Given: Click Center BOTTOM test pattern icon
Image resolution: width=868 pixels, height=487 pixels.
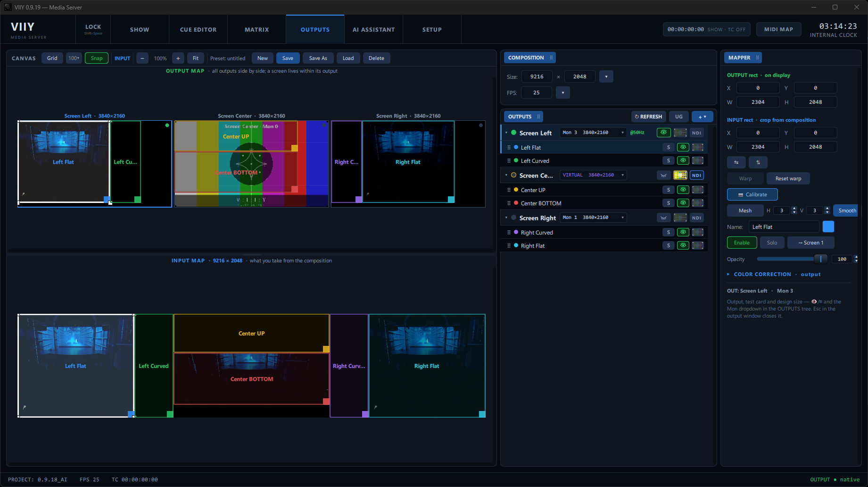Looking at the screenshot, I should (697, 203).
